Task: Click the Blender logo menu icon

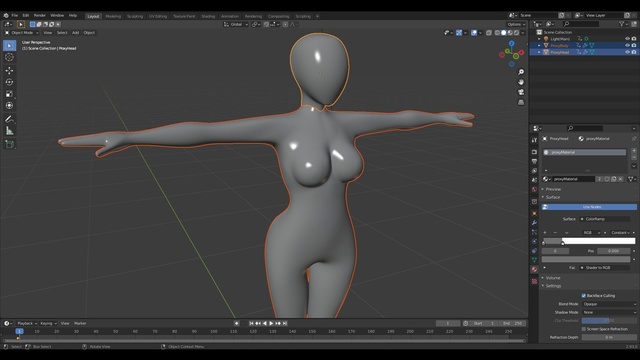Action: [x=6, y=16]
